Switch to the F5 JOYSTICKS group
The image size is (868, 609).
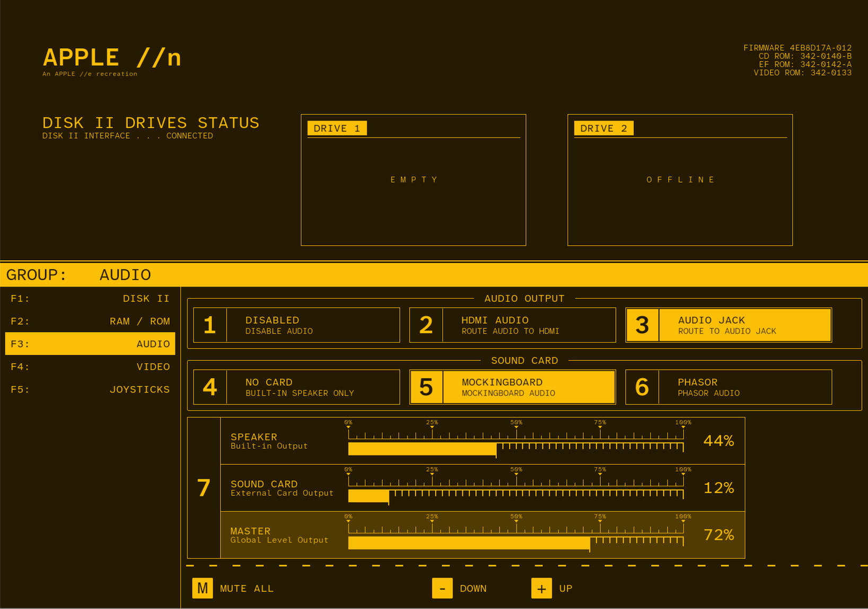click(90, 390)
